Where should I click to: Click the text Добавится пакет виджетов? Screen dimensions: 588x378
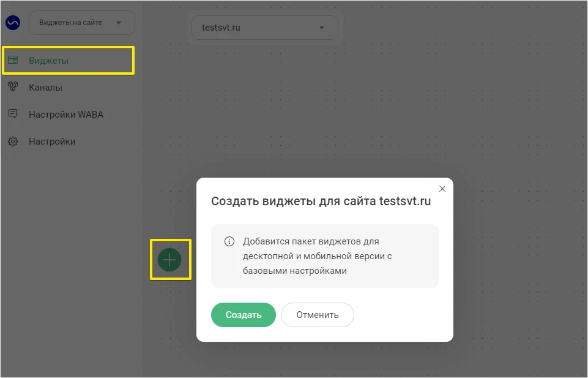[x=311, y=241]
